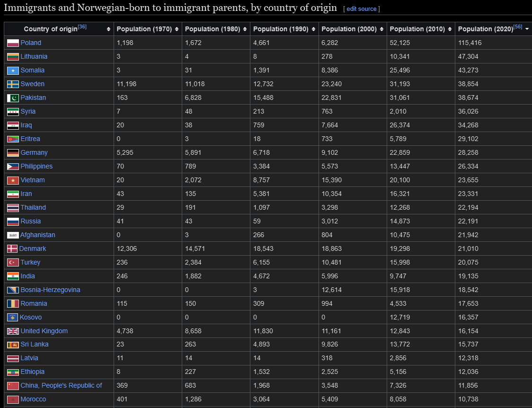
Task: Click the Somalia flag icon
Action: 13,71
